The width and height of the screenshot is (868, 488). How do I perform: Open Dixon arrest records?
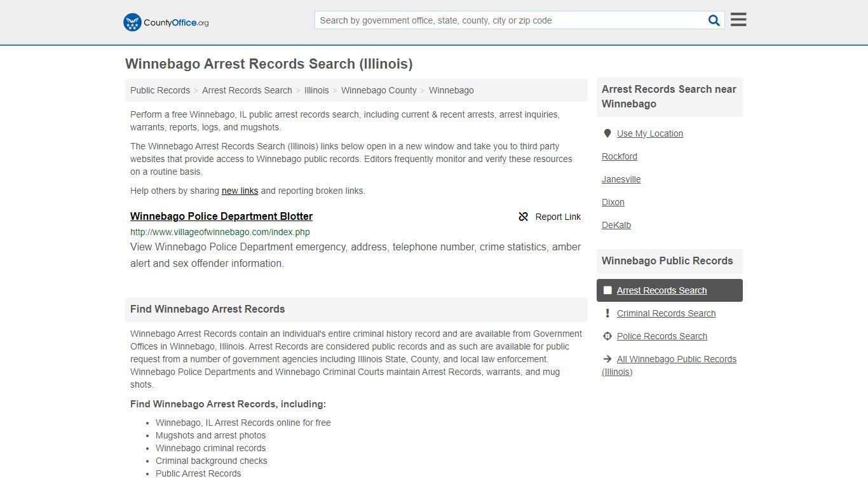pyautogui.click(x=613, y=202)
